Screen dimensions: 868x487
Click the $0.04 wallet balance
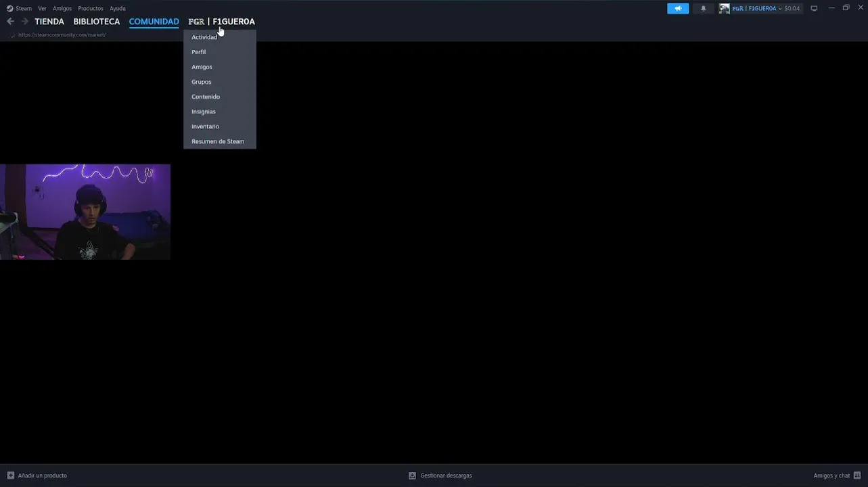pyautogui.click(x=792, y=8)
